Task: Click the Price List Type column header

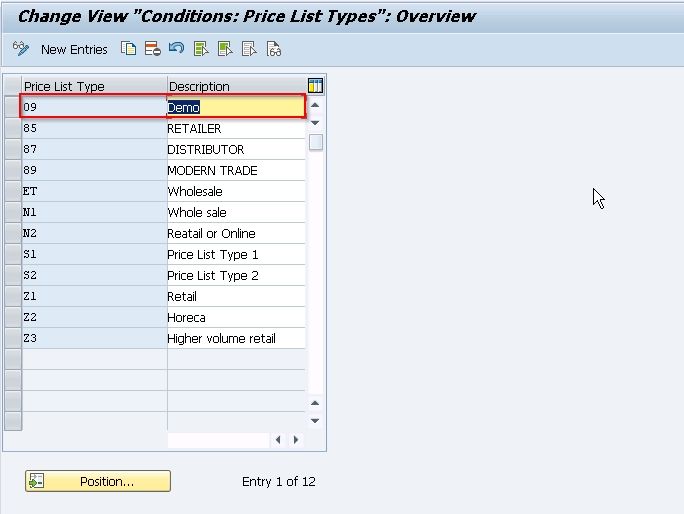Action: [94, 86]
